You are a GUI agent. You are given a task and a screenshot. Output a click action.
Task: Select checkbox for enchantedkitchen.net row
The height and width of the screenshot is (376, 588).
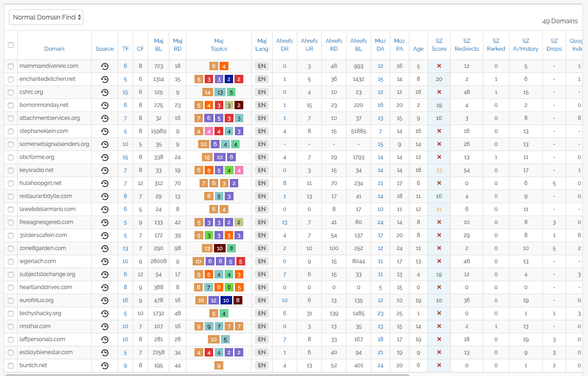[11, 79]
